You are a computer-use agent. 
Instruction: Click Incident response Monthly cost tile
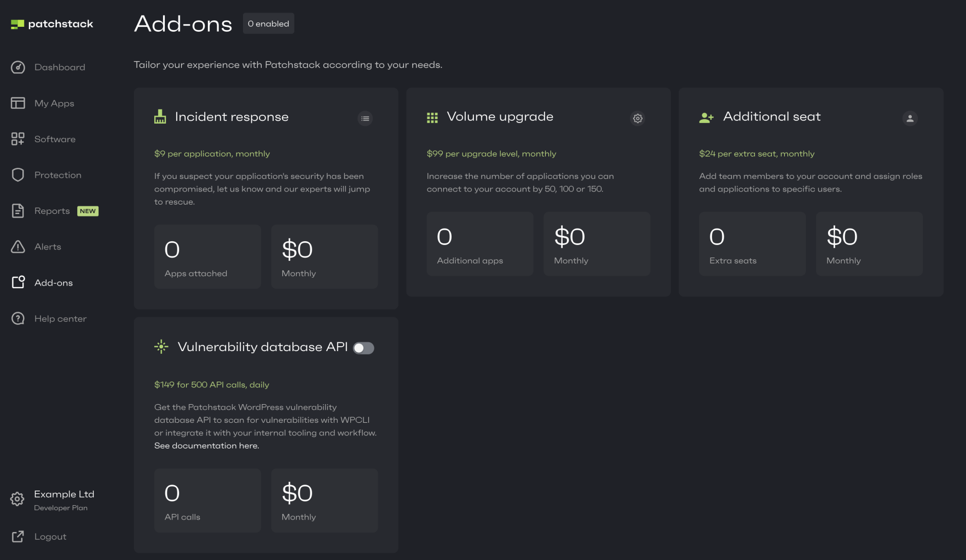click(x=325, y=256)
